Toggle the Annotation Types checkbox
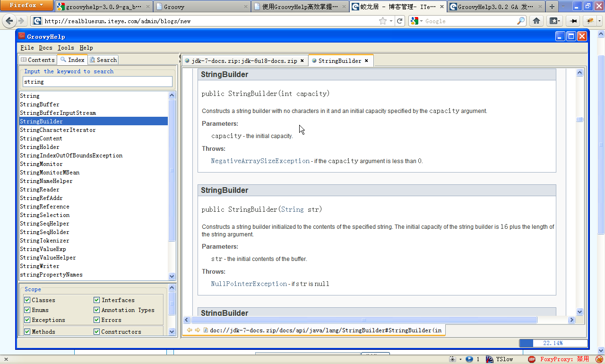 pyautogui.click(x=97, y=310)
